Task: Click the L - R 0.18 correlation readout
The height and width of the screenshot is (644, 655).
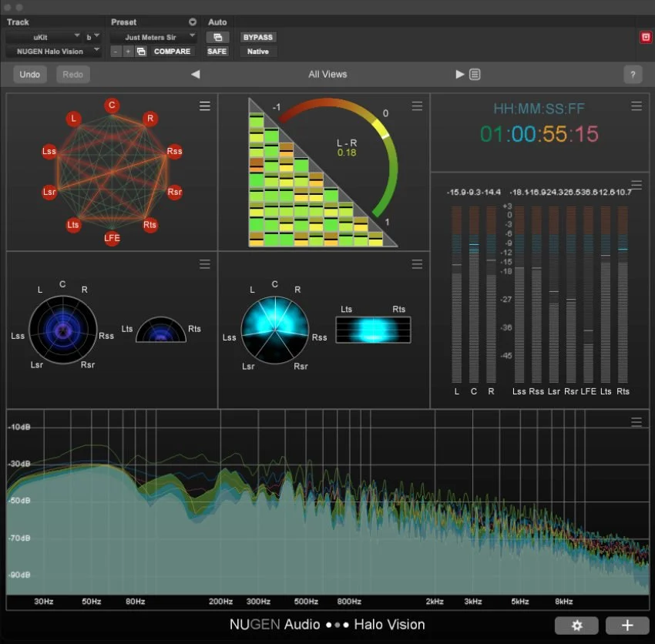Action: [347, 148]
